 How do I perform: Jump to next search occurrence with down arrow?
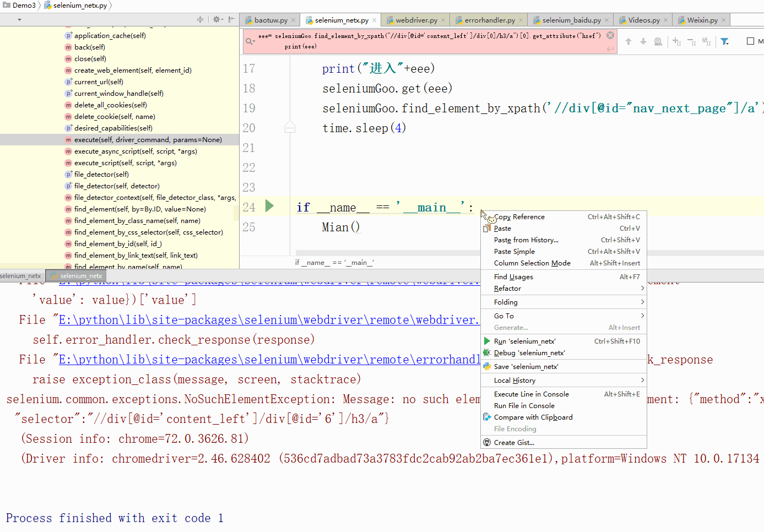click(643, 42)
